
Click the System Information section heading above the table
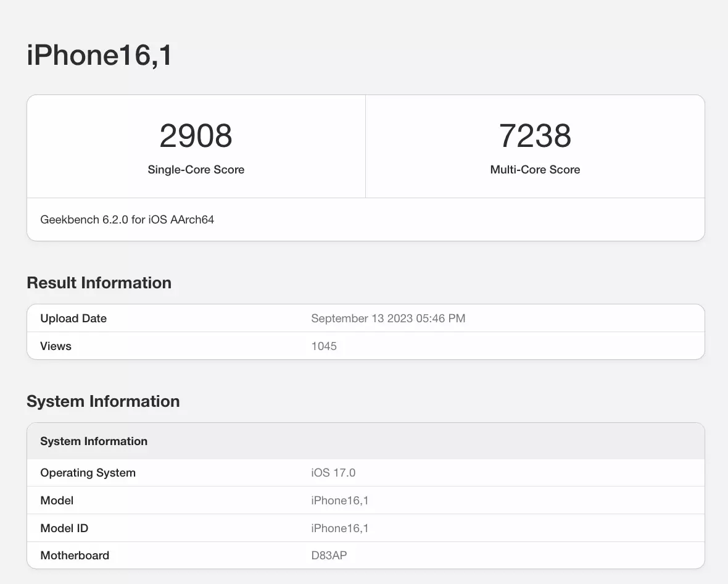tap(103, 401)
